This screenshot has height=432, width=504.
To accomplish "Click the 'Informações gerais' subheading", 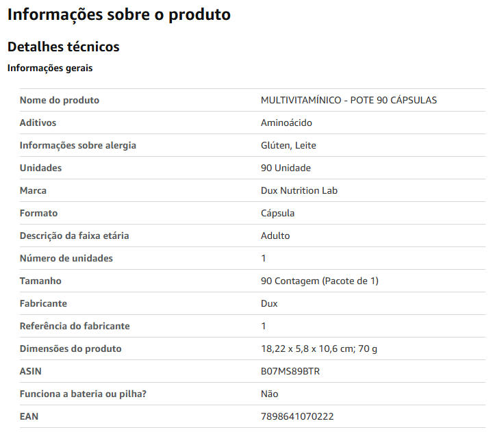I will click(50, 68).
